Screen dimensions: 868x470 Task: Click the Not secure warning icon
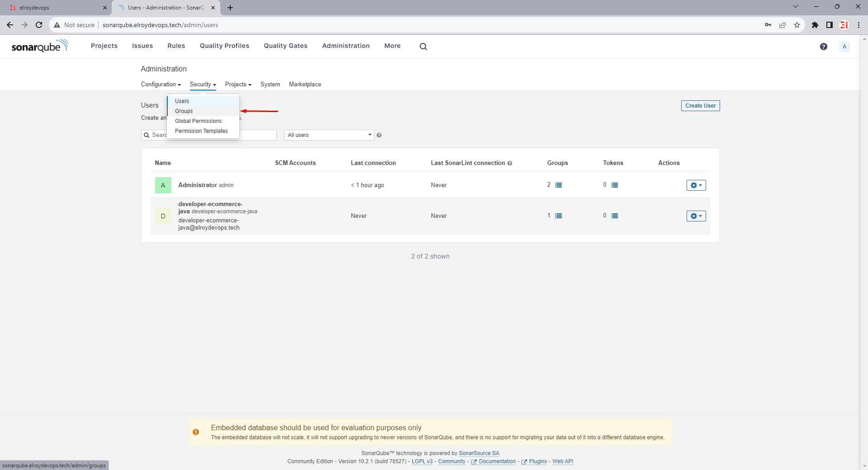(57, 25)
